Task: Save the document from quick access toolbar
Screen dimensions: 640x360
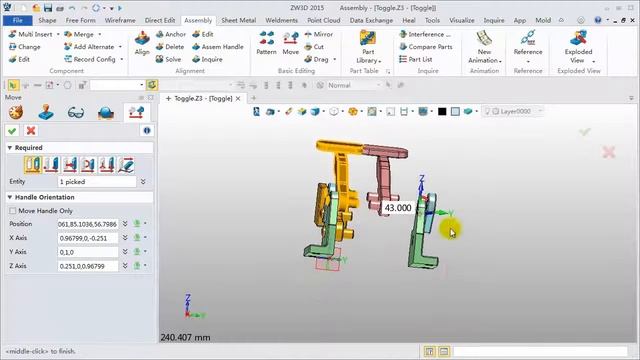Action: [48, 8]
